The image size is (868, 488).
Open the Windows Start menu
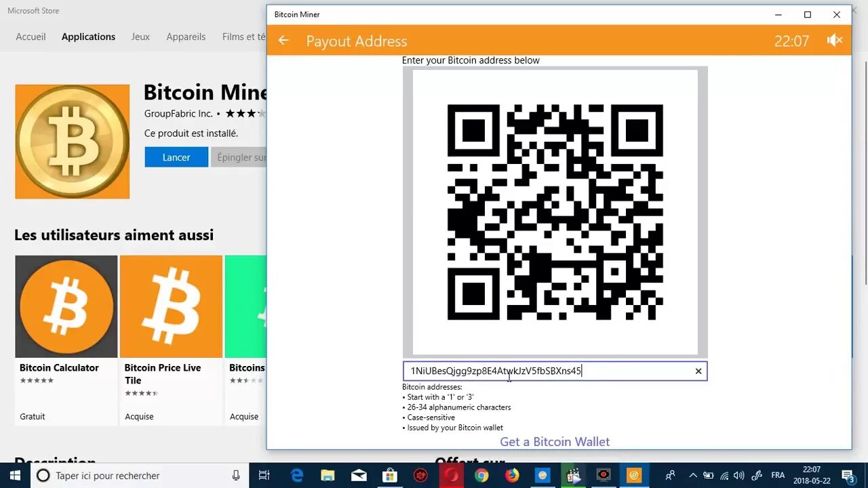(15, 475)
